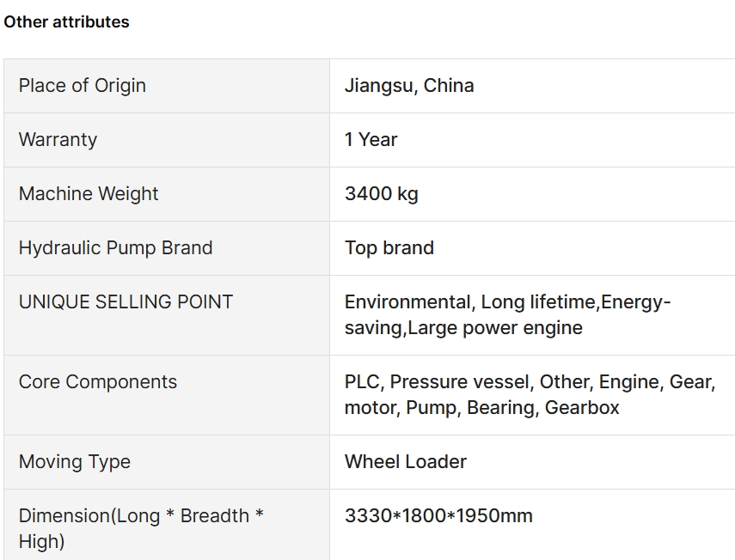Click the 'Other attributes' heading

coord(66,22)
